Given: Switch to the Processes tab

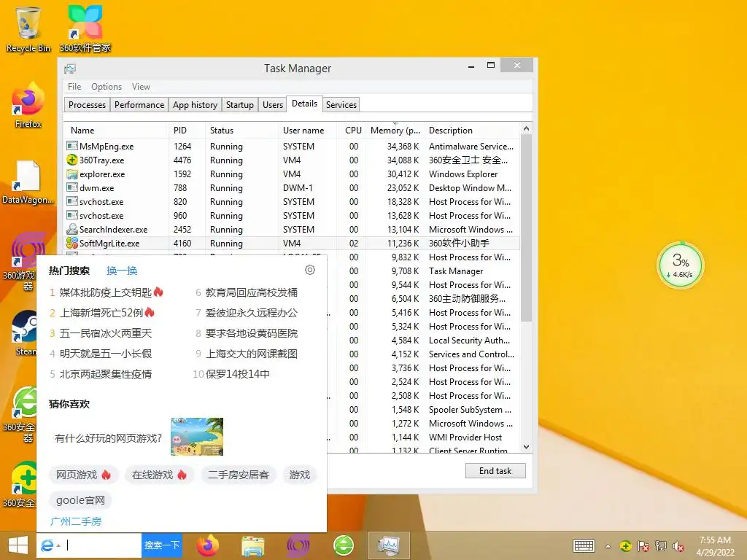Looking at the screenshot, I should click(88, 105).
